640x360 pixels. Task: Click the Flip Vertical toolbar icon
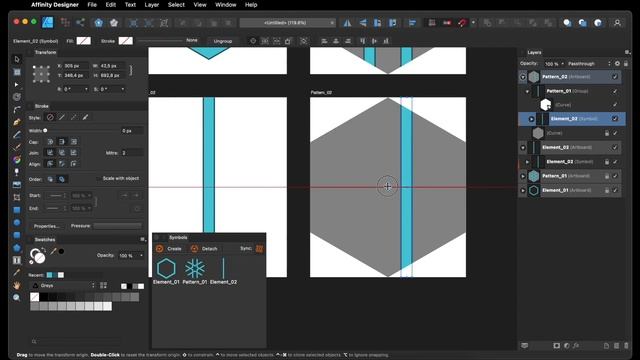click(x=362, y=23)
